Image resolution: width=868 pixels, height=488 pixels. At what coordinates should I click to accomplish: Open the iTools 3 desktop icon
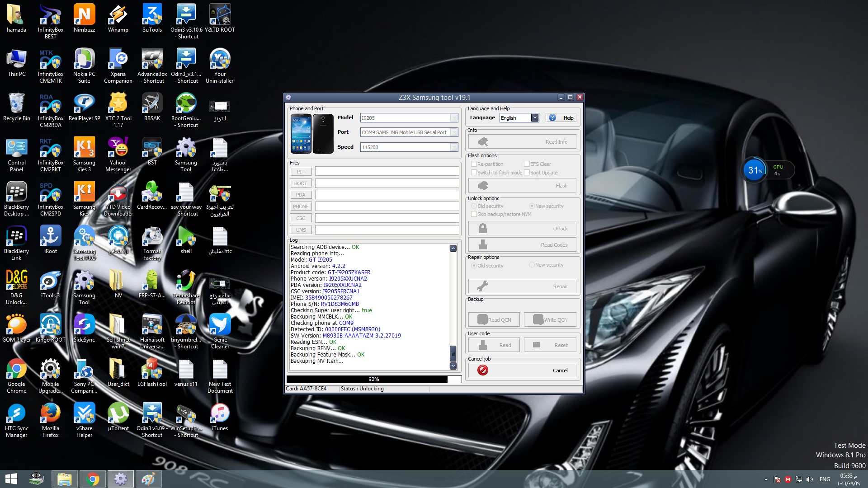51,284
